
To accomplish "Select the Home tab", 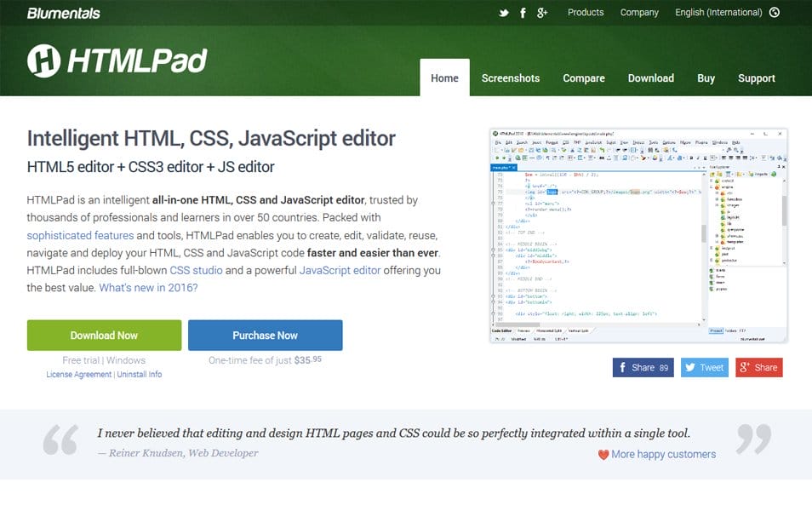I will 444,78.
